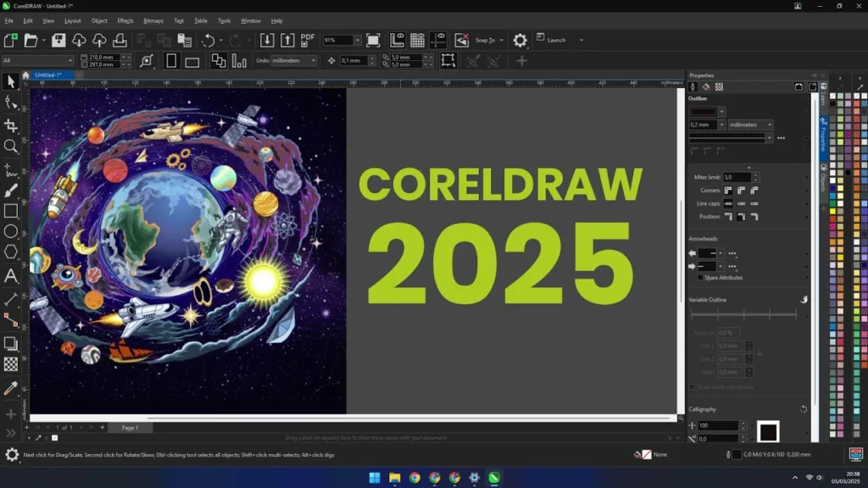
Task: Select the Pick tool in the toolbox
Action: pos(10,81)
